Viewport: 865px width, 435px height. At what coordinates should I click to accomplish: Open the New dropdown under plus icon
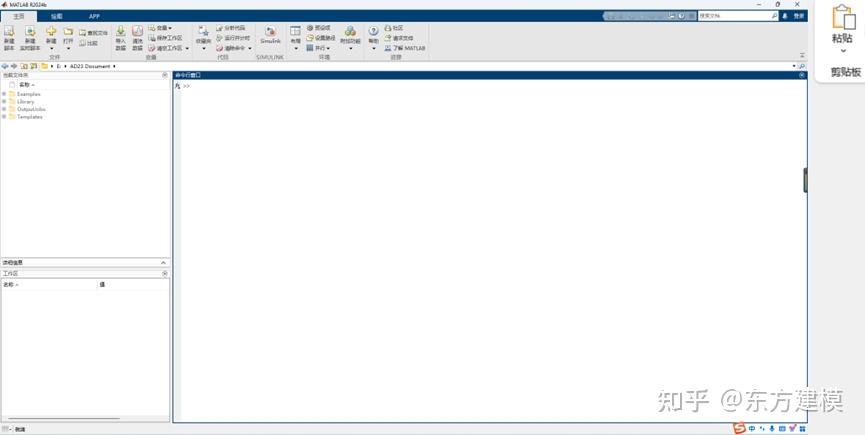[x=51, y=49]
